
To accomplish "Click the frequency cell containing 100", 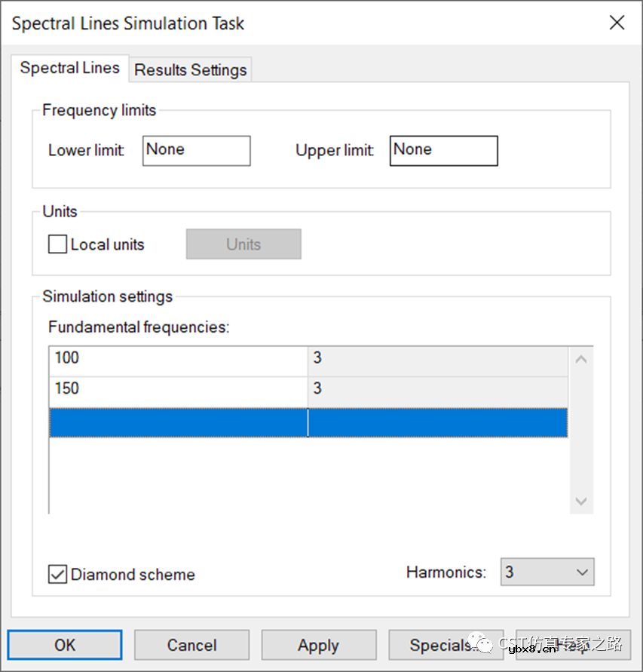I will pyautogui.click(x=178, y=358).
